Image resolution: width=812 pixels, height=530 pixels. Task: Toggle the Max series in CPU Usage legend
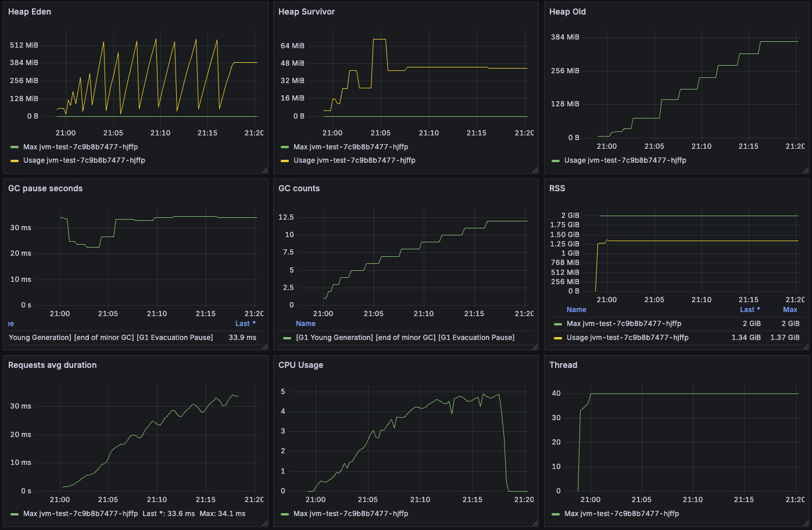350,514
